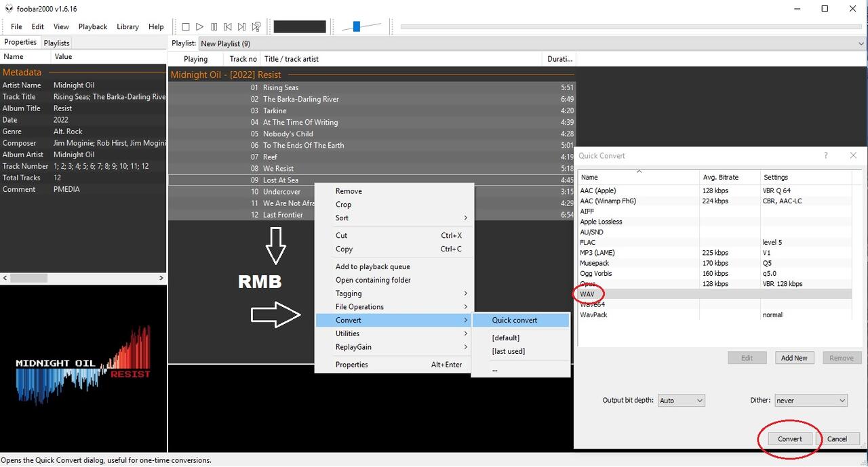Image resolution: width=868 pixels, height=467 pixels.
Task: Select track 07 Reef
Action: click(x=372, y=157)
